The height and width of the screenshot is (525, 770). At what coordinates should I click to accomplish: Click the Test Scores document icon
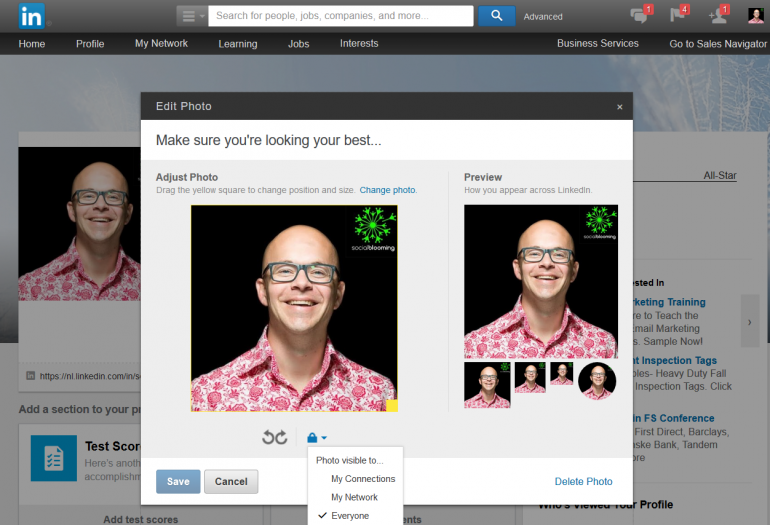[54, 458]
